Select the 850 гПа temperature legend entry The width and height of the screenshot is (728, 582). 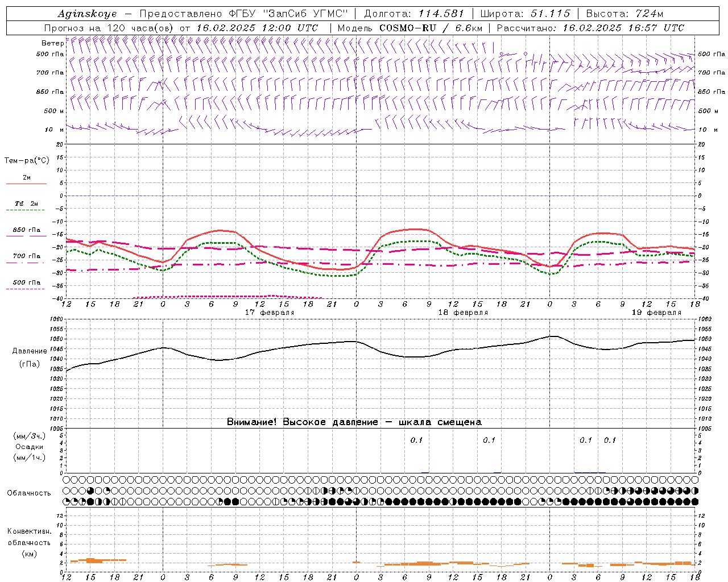click(27, 230)
